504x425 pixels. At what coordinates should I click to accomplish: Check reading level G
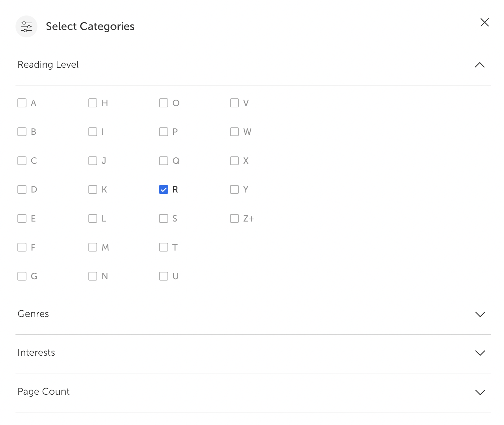tap(22, 276)
